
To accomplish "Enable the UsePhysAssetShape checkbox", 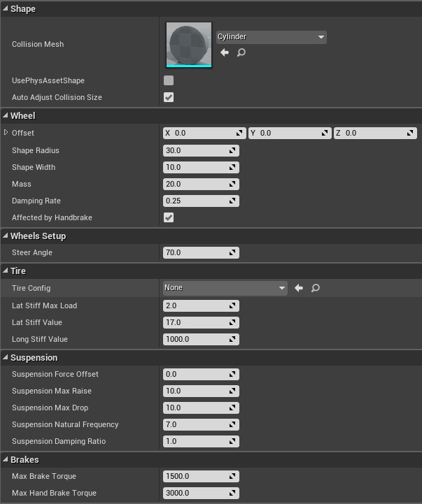I will click(x=169, y=80).
